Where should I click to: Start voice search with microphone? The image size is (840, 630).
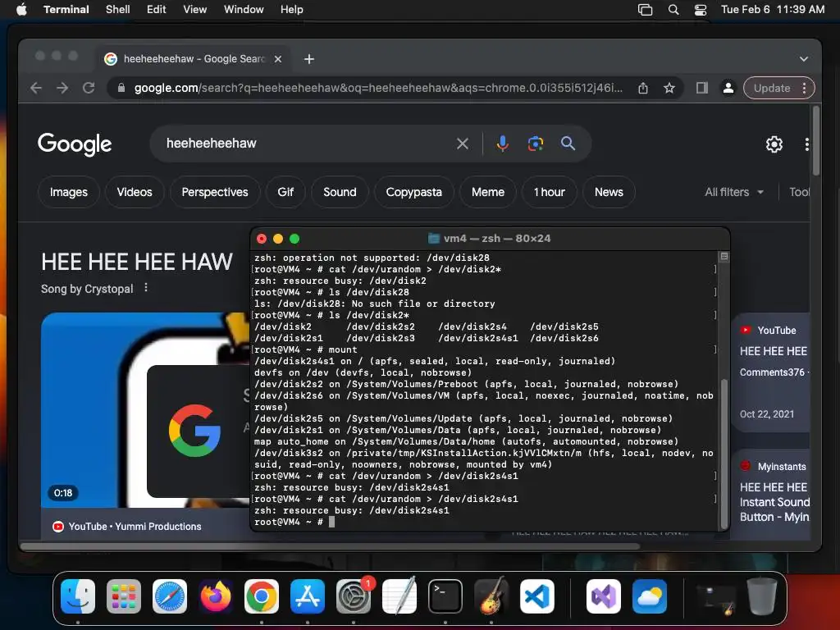[x=502, y=143]
